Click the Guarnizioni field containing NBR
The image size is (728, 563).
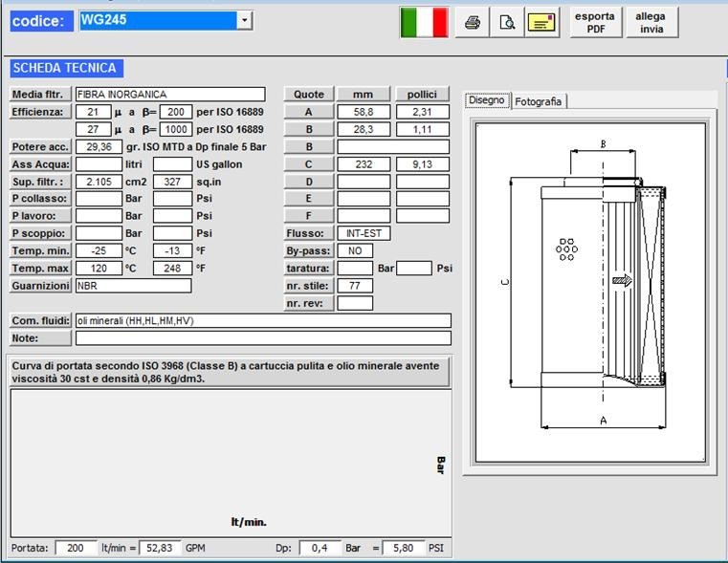(133, 286)
